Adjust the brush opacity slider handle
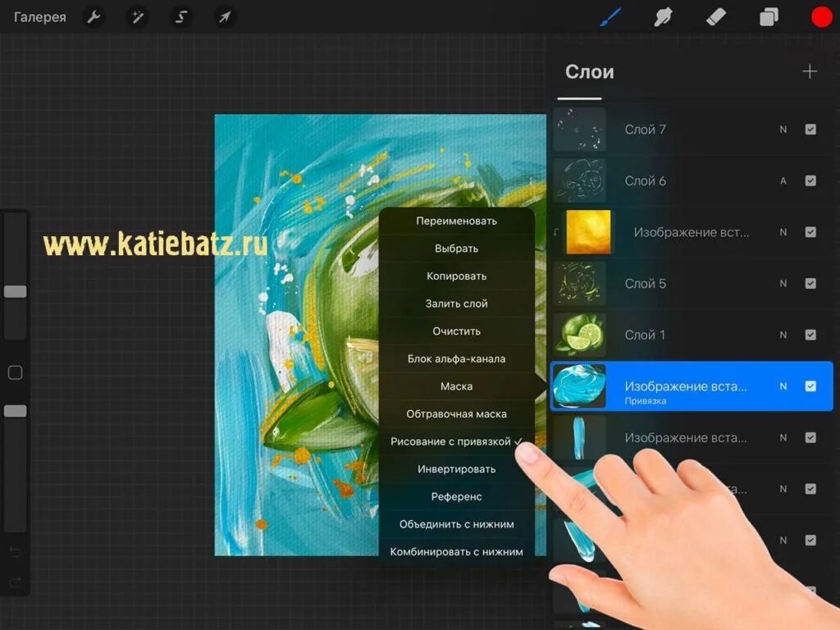The width and height of the screenshot is (840, 630). click(15, 411)
